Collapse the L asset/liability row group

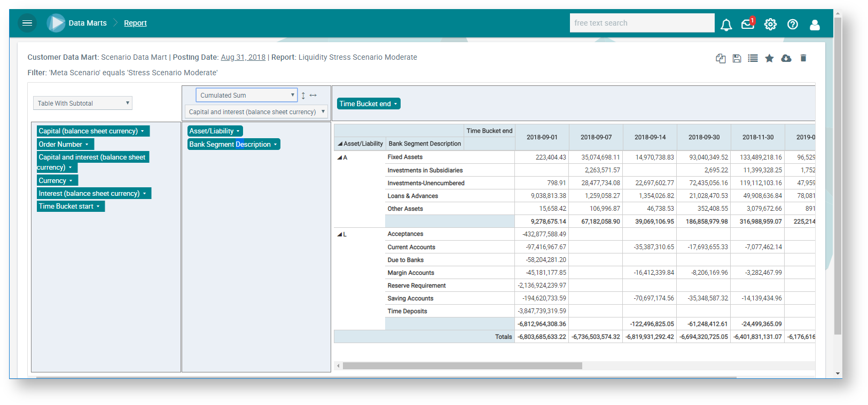click(x=340, y=234)
